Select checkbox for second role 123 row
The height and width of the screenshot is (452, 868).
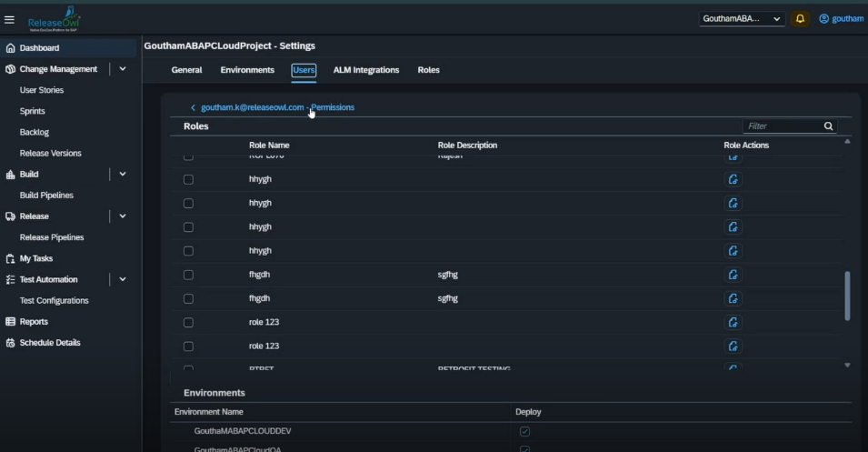click(x=188, y=347)
